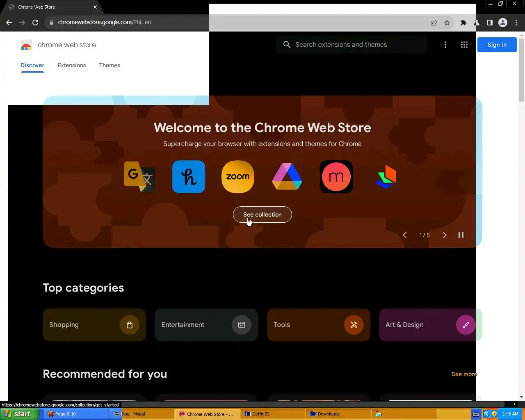This screenshot has height=420, width=525.
Task: Close the Chrome Web Store browser tab
Action: click(95, 7)
